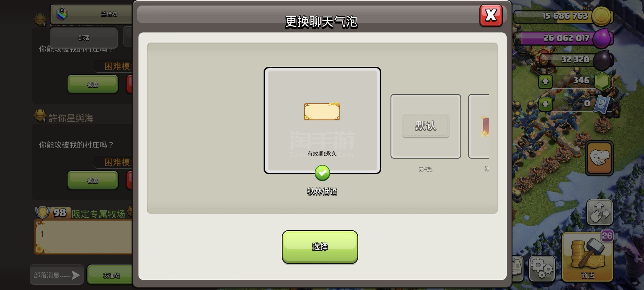Click the green checkmark under selected bubble
The image size is (644, 290).
(x=322, y=173)
